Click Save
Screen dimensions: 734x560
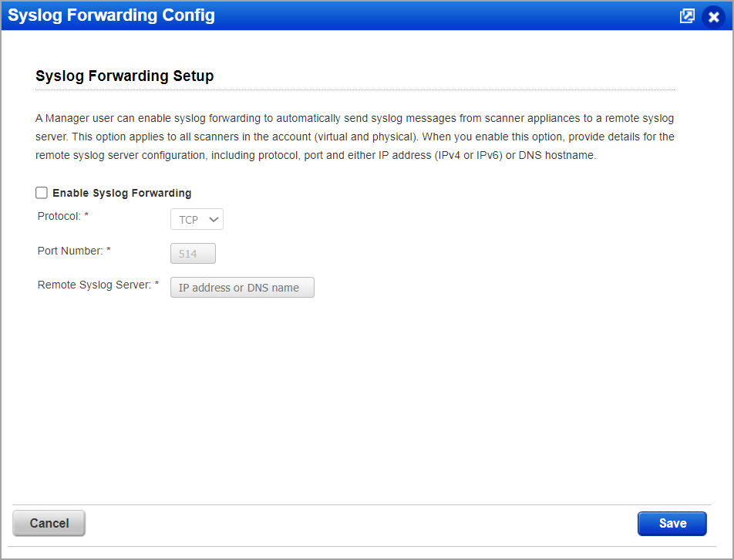tap(672, 523)
